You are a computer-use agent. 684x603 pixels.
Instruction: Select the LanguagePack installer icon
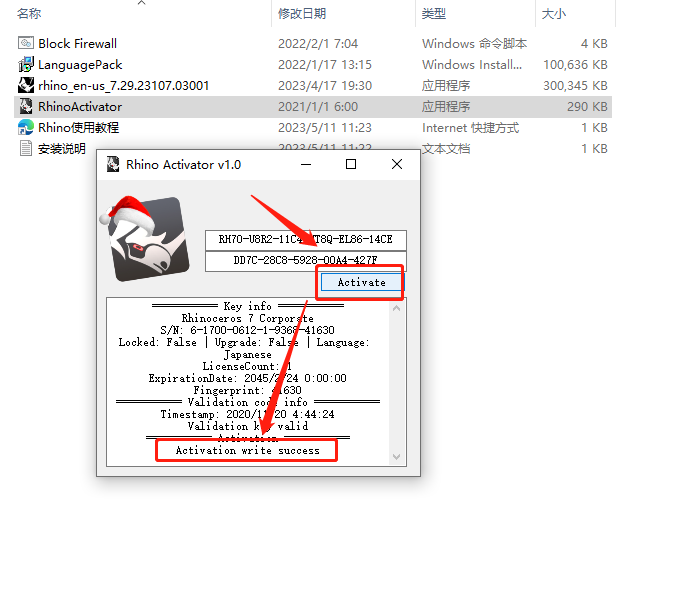[x=26, y=64]
